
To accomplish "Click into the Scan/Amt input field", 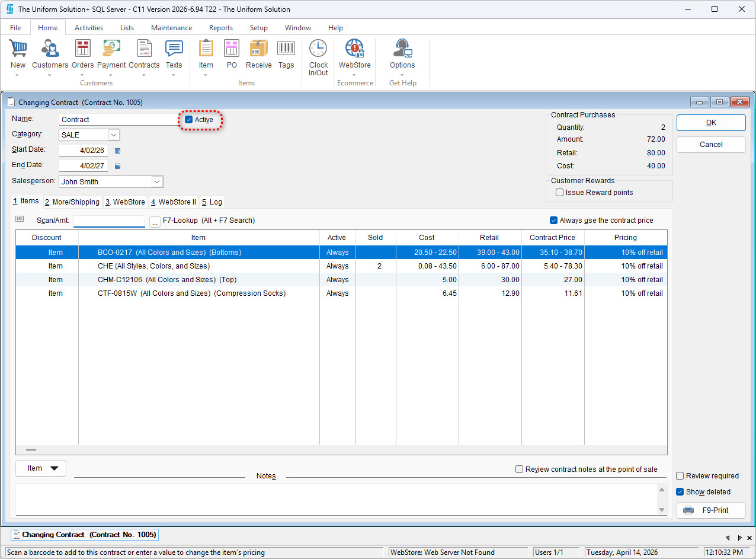I will pos(109,221).
